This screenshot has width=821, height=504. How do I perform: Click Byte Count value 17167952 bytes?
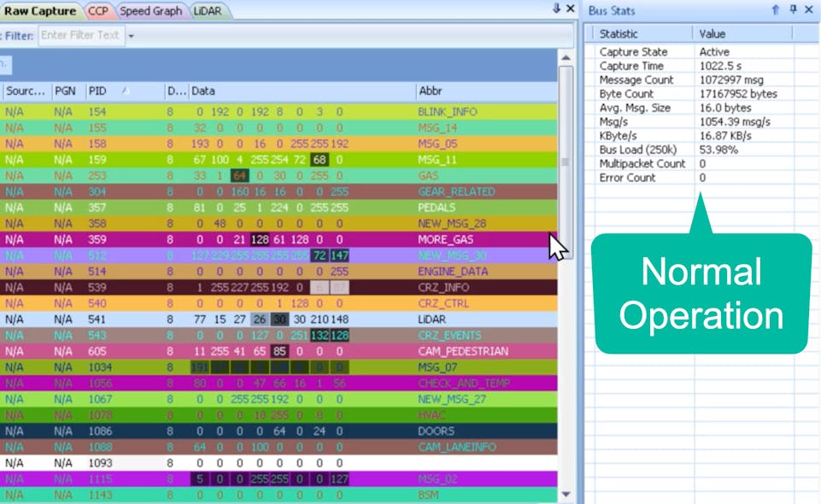click(x=738, y=94)
